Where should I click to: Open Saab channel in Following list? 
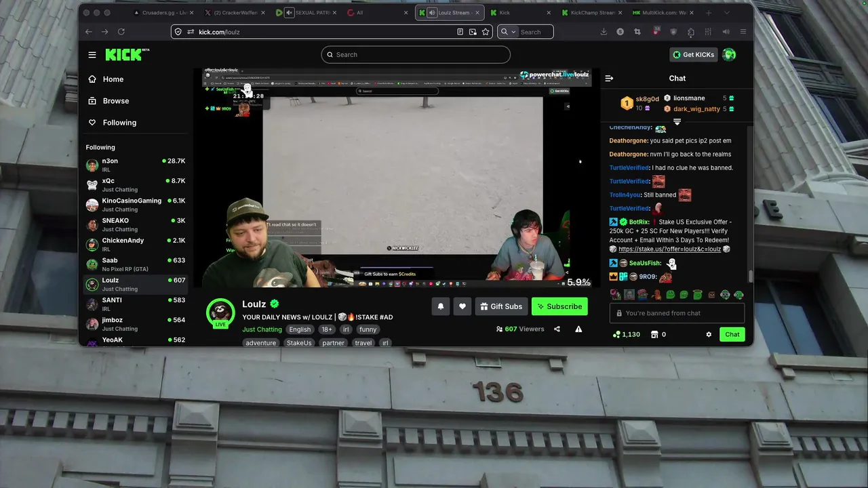(135, 264)
